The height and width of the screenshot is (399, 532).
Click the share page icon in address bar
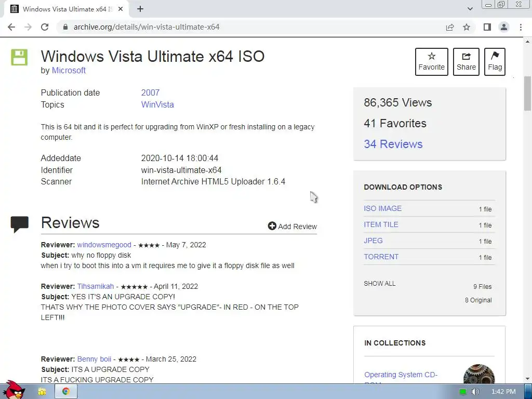pyautogui.click(x=450, y=27)
